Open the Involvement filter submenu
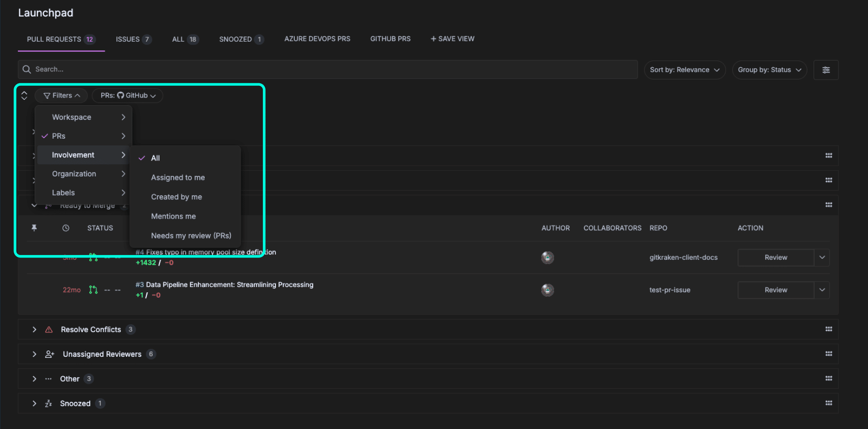The width and height of the screenshot is (868, 429). click(83, 155)
